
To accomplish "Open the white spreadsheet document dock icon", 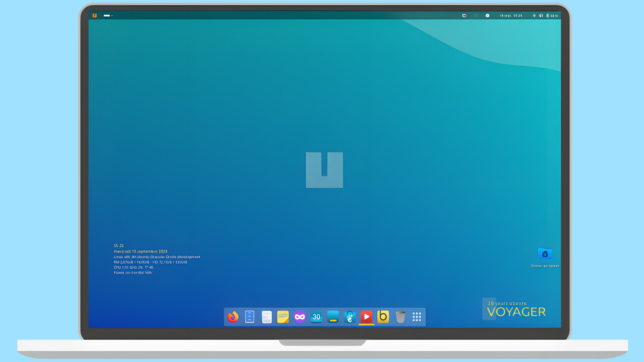I will point(267,317).
